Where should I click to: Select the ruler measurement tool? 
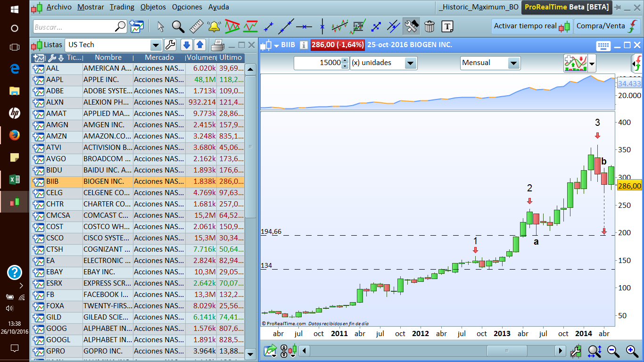click(196, 26)
